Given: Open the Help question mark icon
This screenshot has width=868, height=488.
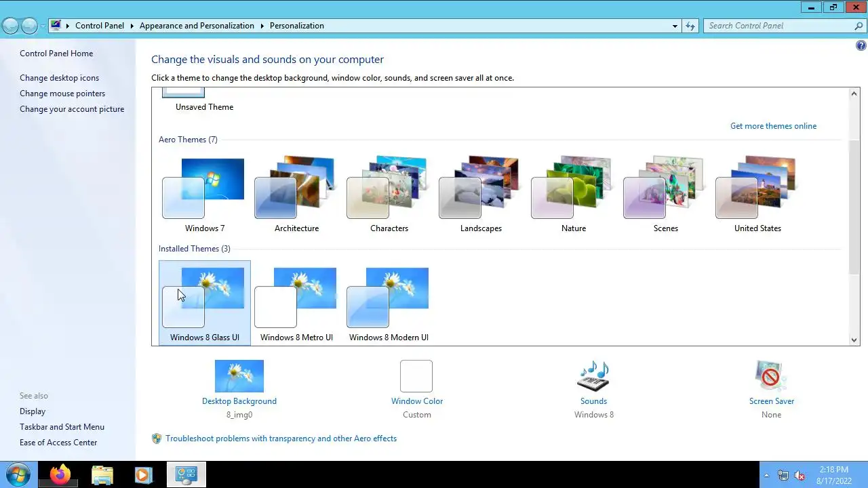Looking at the screenshot, I should 861,45.
